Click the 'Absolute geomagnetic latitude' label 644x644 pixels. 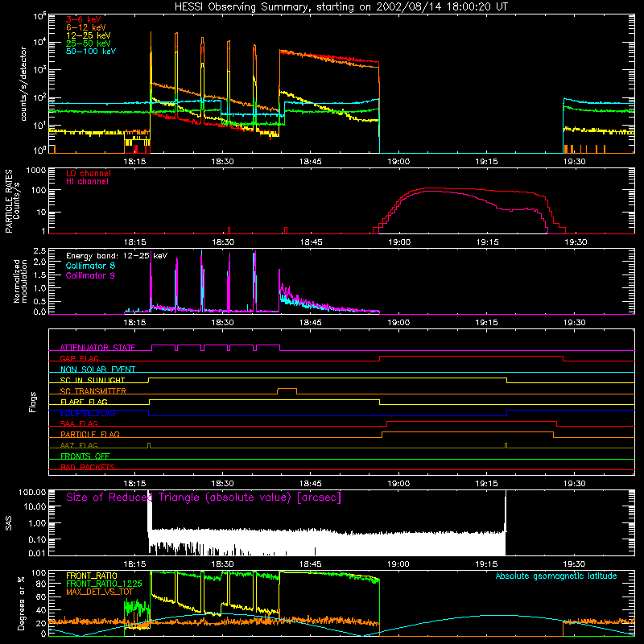(556, 576)
